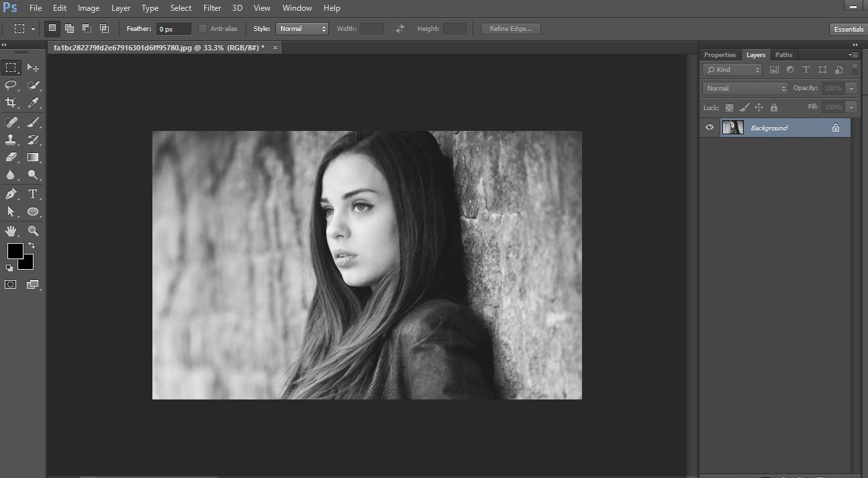Enable the Anti-alias checkbox

[x=203, y=29]
